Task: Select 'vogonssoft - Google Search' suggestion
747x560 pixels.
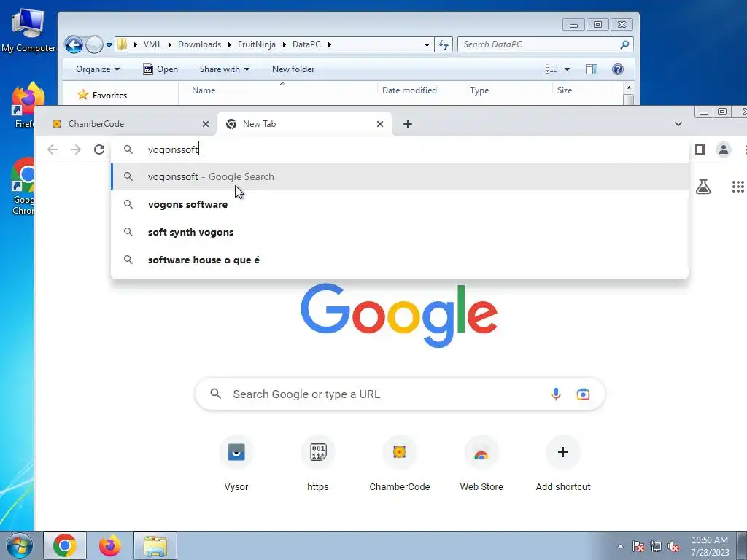Action: coord(400,176)
